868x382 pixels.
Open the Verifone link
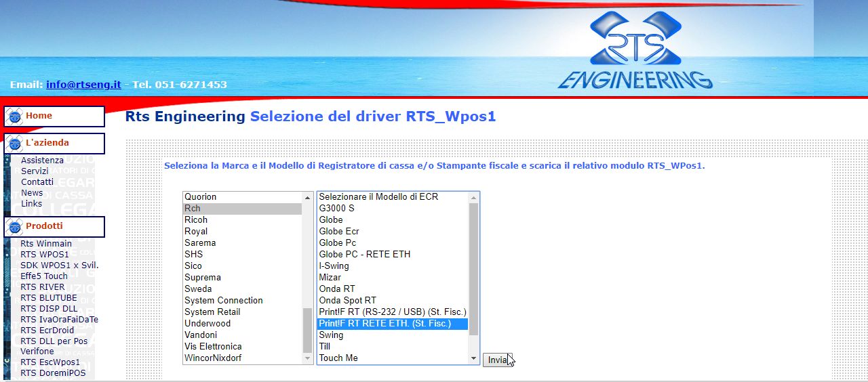pos(37,352)
